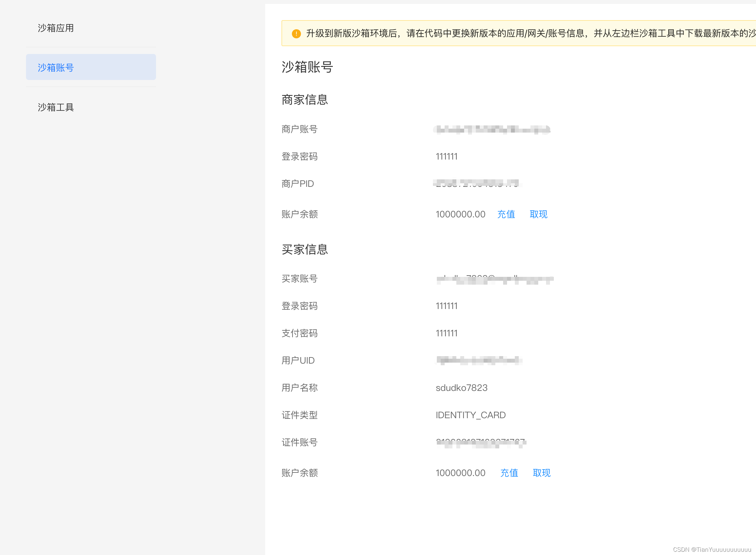Click the merchant login password 111111
The height and width of the screenshot is (555, 756).
[446, 157]
